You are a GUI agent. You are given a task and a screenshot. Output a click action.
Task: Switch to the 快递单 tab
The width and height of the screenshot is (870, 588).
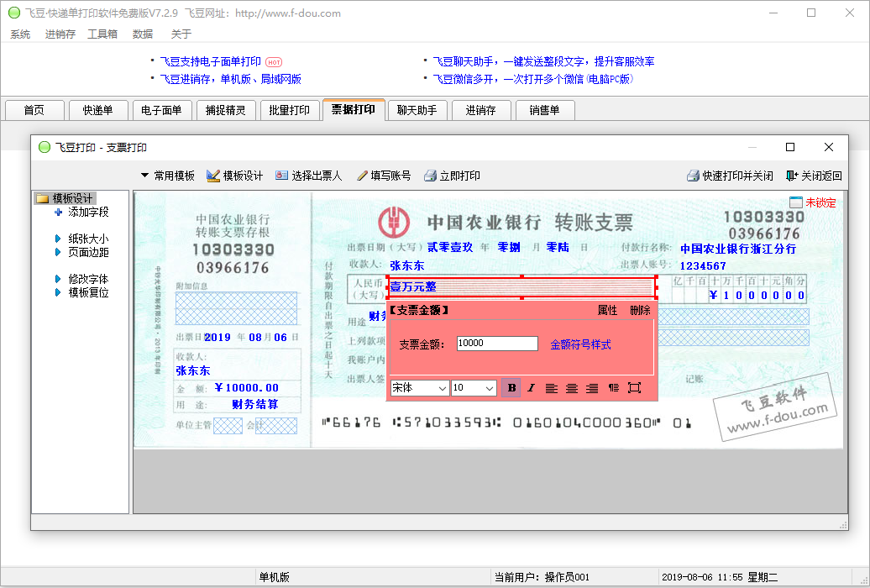(x=98, y=110)
